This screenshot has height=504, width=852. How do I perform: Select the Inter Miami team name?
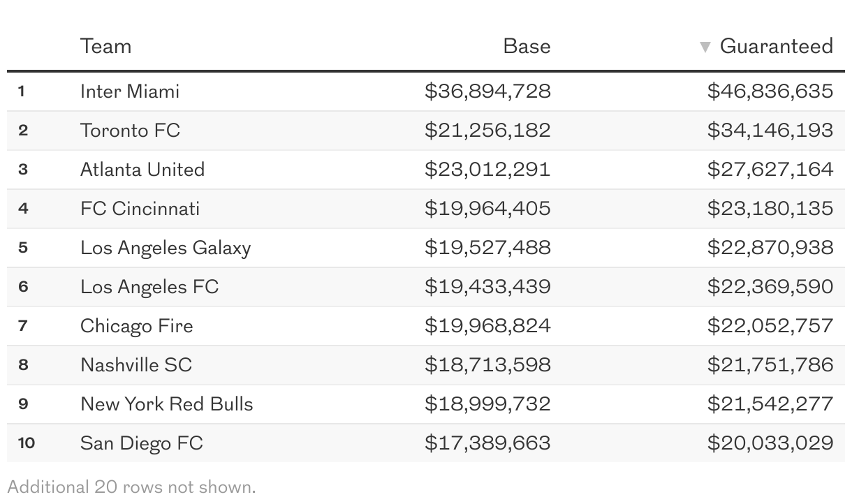coord(130,91)
